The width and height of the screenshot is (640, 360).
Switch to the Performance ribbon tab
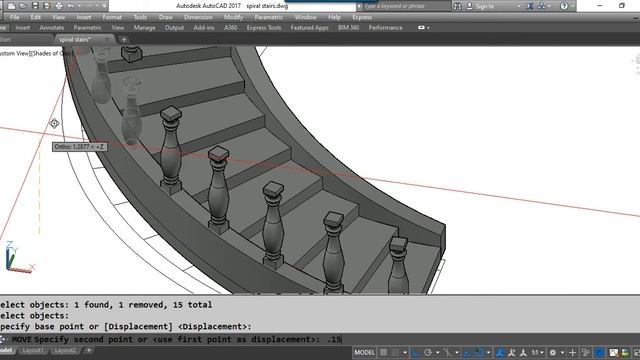(x=385, y=28)
